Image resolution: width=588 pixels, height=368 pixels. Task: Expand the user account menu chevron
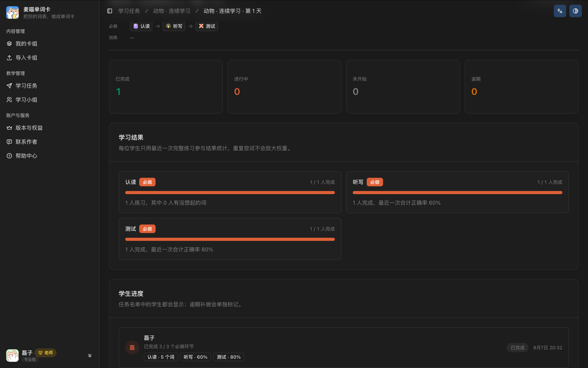[x=90, y=356]
